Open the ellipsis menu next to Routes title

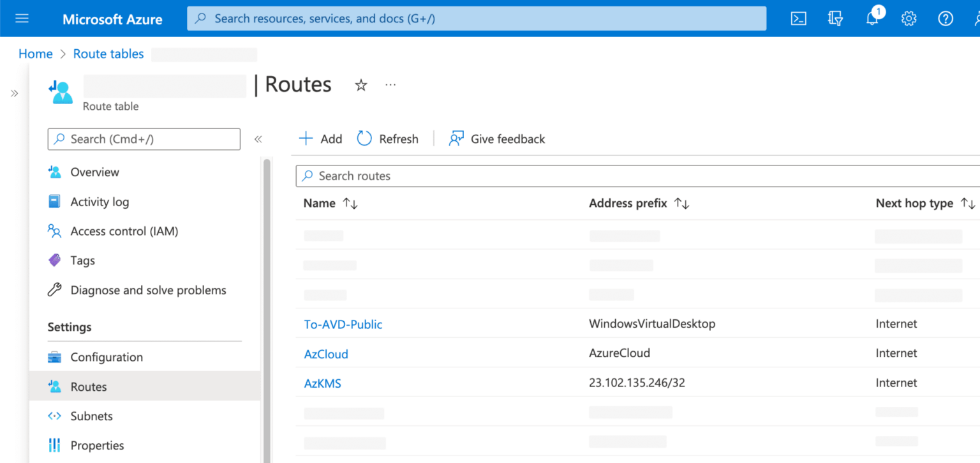pyautogui.click(x=390, y=84)
